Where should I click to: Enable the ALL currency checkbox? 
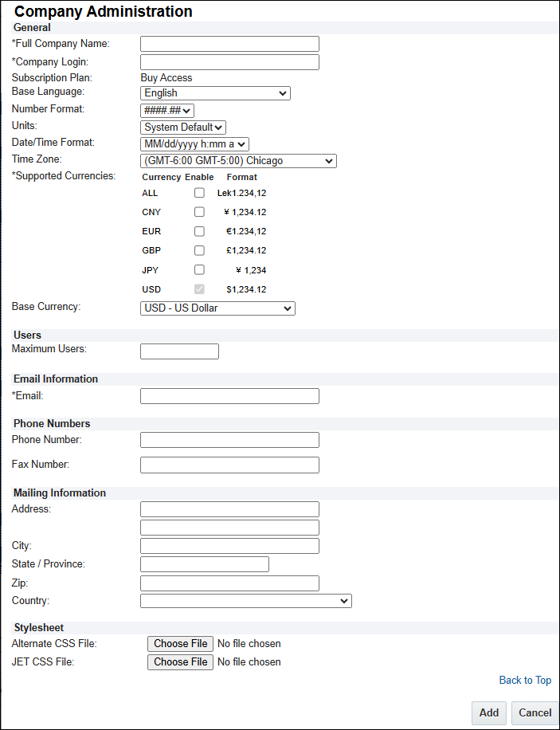pos(199,193)
